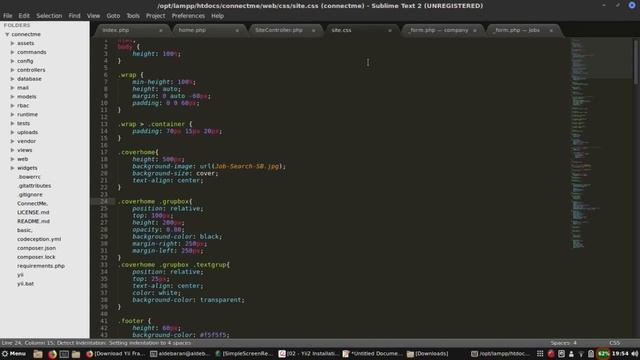Open the Edit menu
The width and height of the screenshot is (640, 360).
tap(24, 16)
